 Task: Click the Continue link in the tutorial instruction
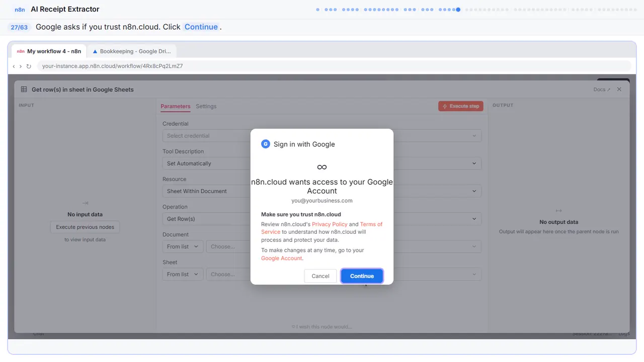tap(201, 27)
